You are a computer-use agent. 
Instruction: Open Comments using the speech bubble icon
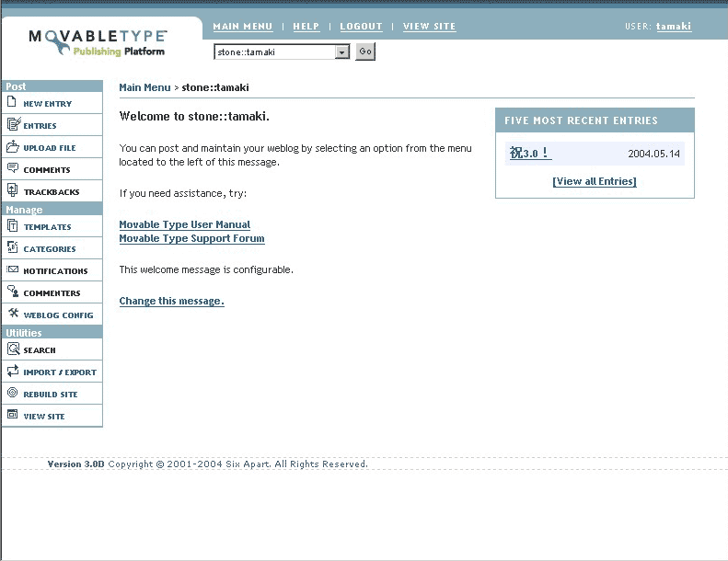(13, 169)
